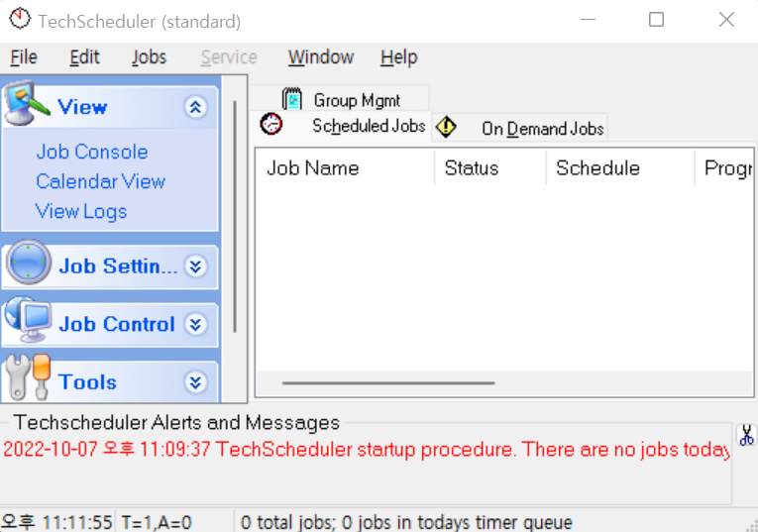Click the job list horizontal scrollbar thumb
Image resolution: width=758 pixels, height=532 pixels.
click(x=388, y=383)
